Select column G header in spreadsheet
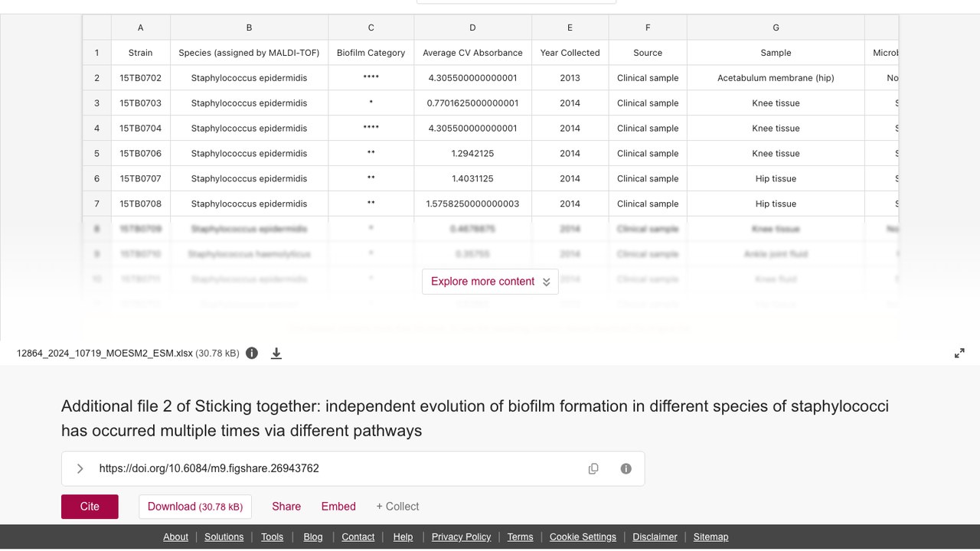This screenshot has height=551, width=980. click(x=776, y=28)
